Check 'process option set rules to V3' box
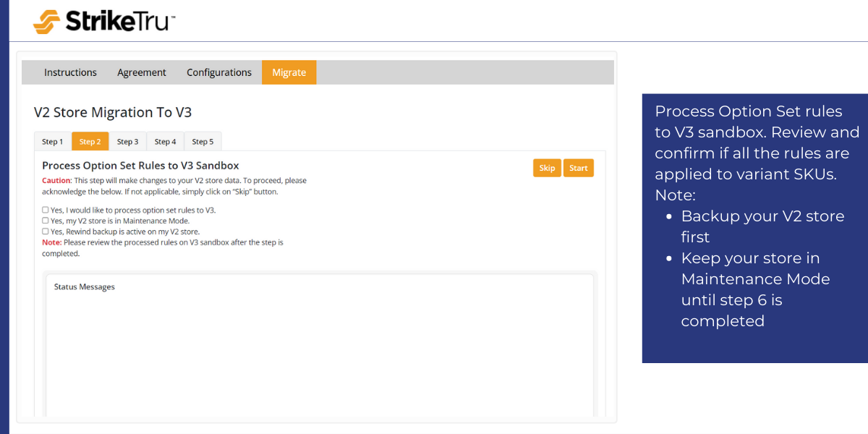Screen dimensions: 868x434 coord(46,210)
